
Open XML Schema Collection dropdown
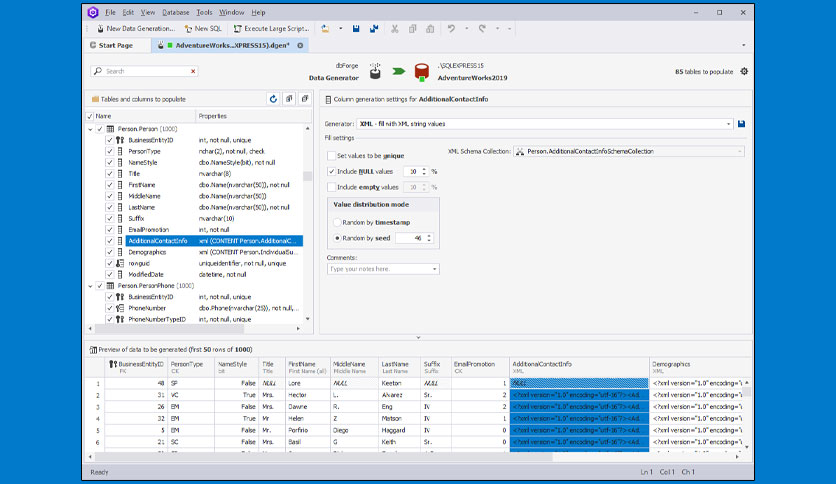739,151
